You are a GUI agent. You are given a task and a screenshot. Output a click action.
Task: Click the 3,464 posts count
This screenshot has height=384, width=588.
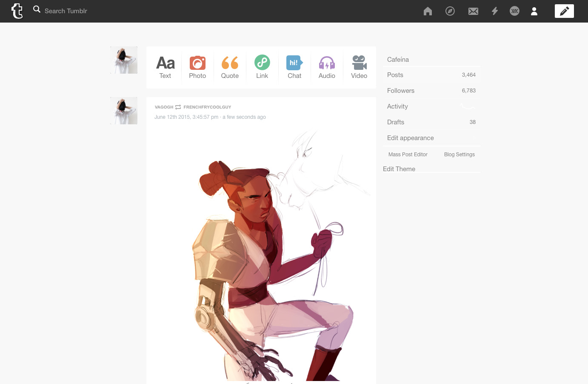pyautogui.click(x=469, y=75)
